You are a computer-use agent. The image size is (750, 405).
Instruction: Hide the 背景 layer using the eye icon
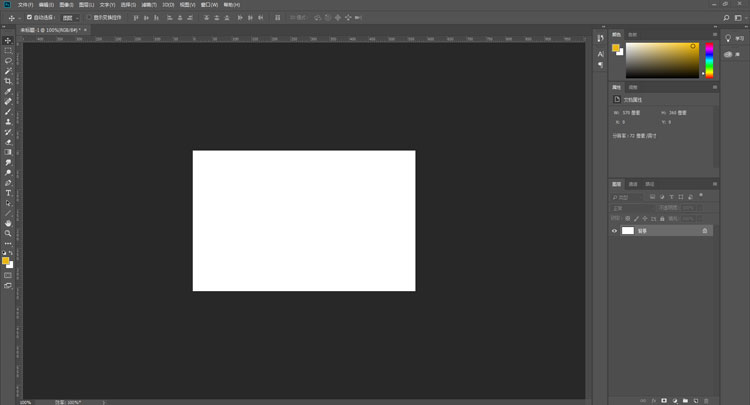(615, 230)
